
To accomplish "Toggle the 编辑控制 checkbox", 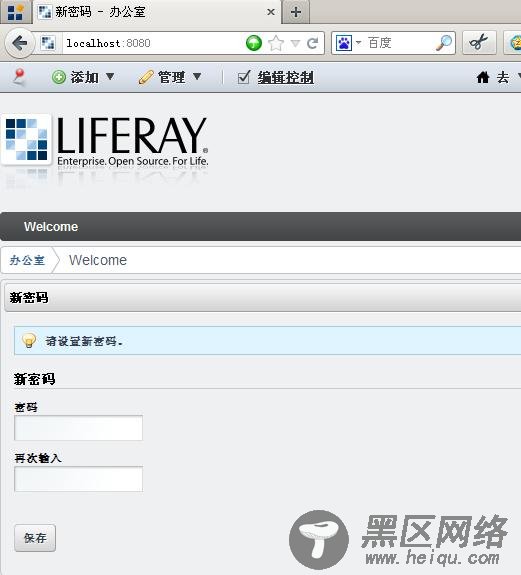I will click(x=244, y=77).
